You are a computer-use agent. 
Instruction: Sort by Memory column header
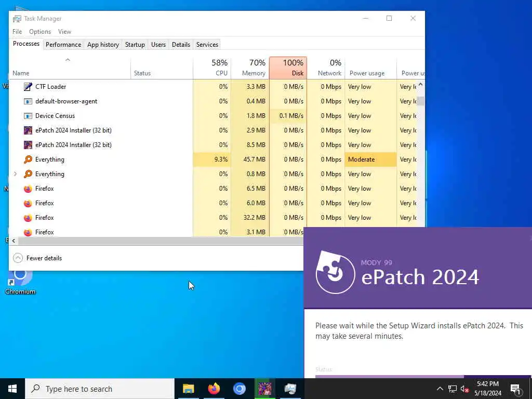click(x=250, y=68)
